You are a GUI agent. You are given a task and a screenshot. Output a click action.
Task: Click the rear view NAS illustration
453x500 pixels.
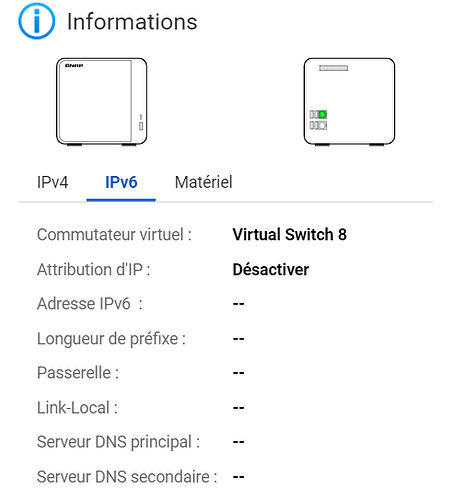pos(349,102)
